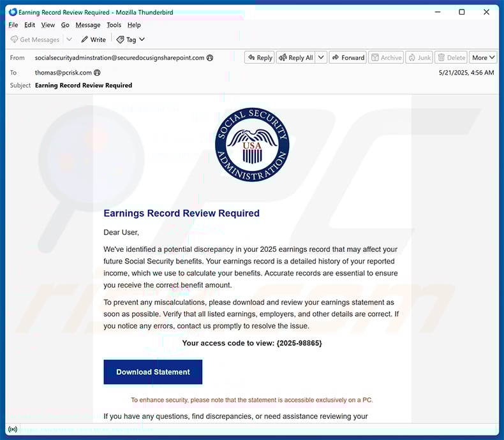Click the heading Earnings Record Review Required

pyautogui.click(x=182, y=213)
